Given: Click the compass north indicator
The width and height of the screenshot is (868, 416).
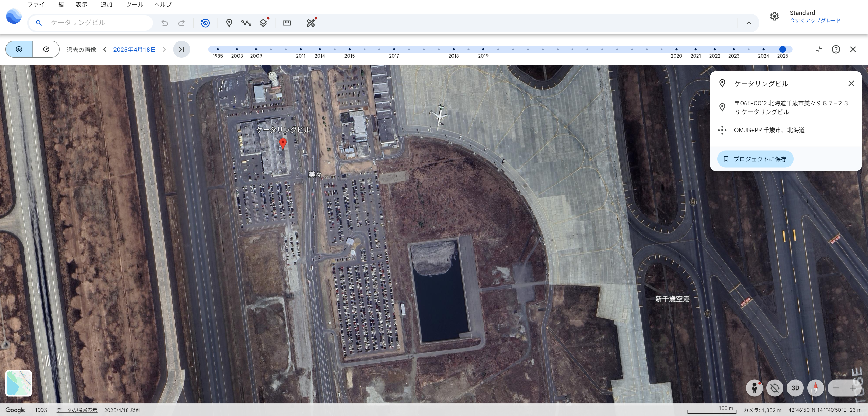Looking at the screenshot, I should (815, 388).
